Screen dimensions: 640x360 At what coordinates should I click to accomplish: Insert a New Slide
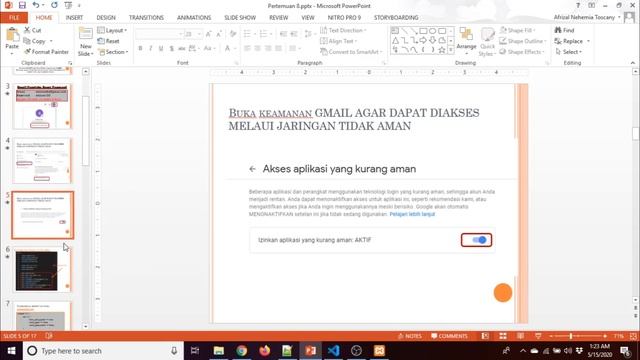coord(85,42)
